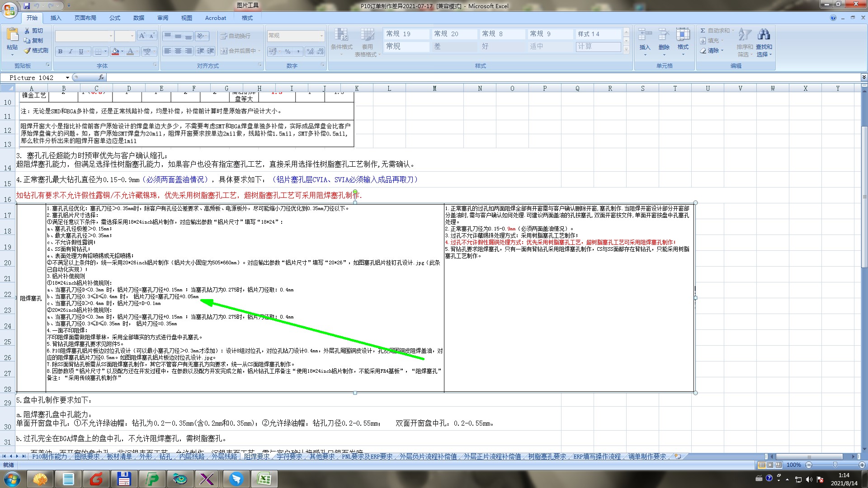This screenshot has width=868, height=488.
Task: Open the 插入 (Insert) ribbon tab
Action: tap(56, 18)
